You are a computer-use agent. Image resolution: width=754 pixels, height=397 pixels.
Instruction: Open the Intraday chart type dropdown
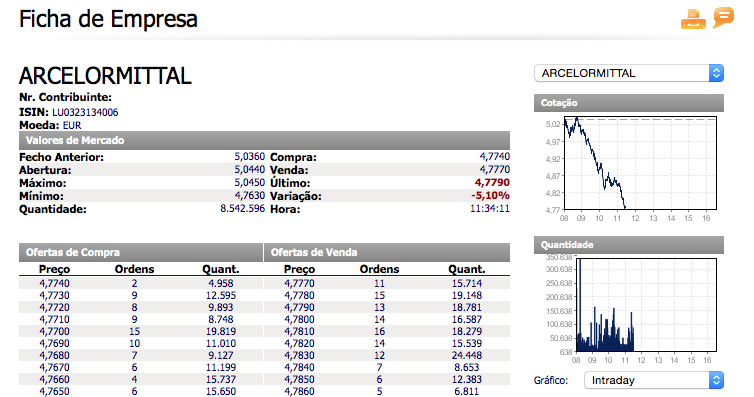654,380
